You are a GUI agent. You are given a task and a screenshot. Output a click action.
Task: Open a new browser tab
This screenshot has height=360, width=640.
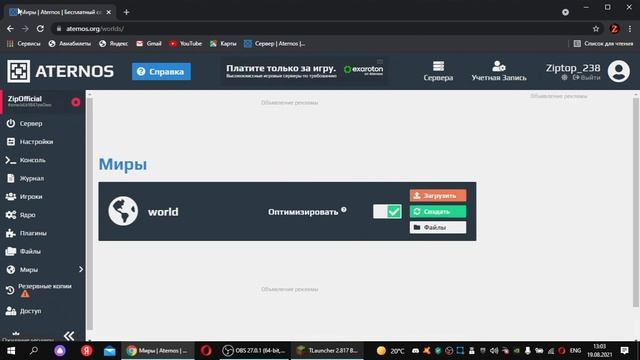[x=126, y=12]
